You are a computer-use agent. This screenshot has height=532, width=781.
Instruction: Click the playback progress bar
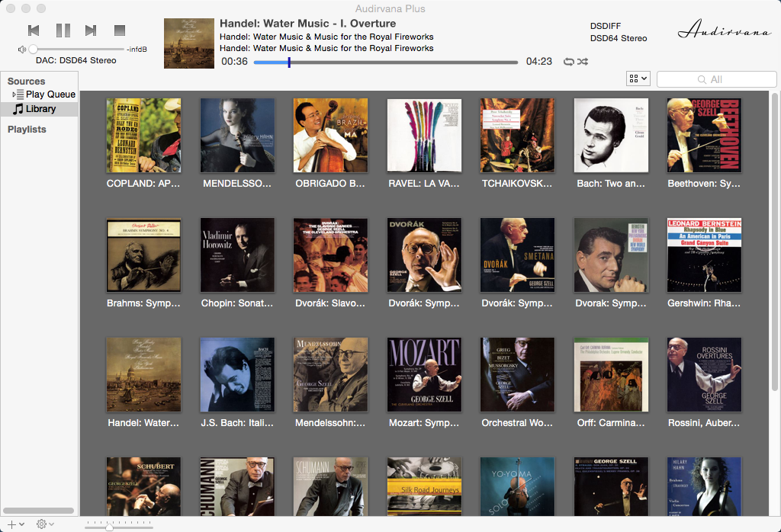(385, 62)
